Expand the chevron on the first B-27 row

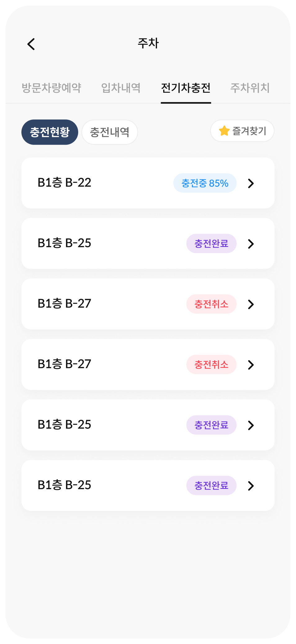(251, 304)
